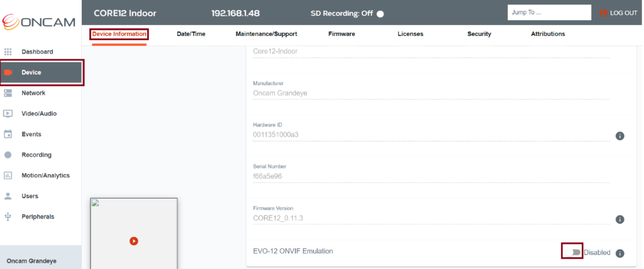Open the Users section
Image resolution: width=644 pixels, height=269 pixels.
[41, 196]
